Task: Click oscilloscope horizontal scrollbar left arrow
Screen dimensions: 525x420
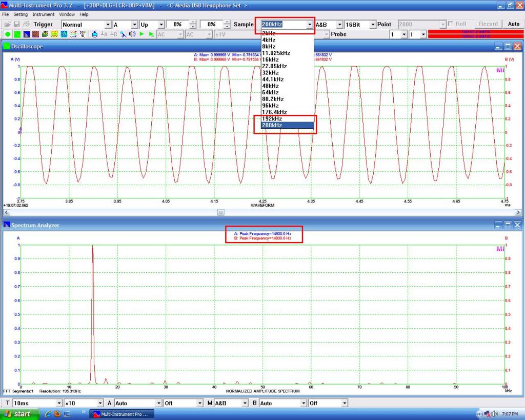Action: pyautogui.click(x=6, y=212)
